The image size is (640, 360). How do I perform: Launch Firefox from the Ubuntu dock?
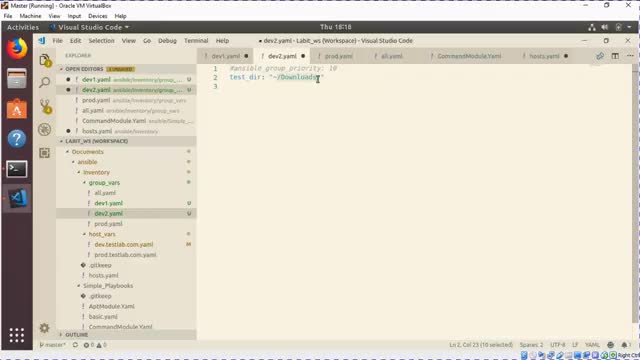point(17,49)
